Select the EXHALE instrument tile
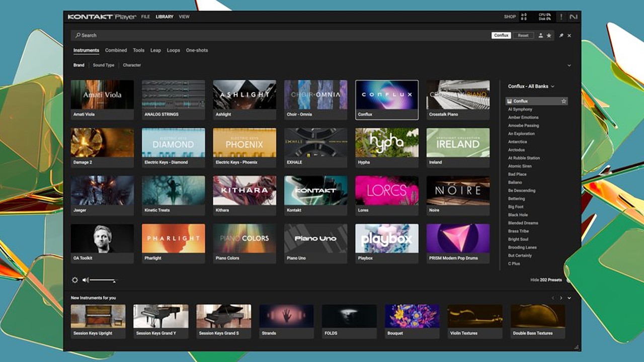The image size is (644, 362). tap(315, 148)
